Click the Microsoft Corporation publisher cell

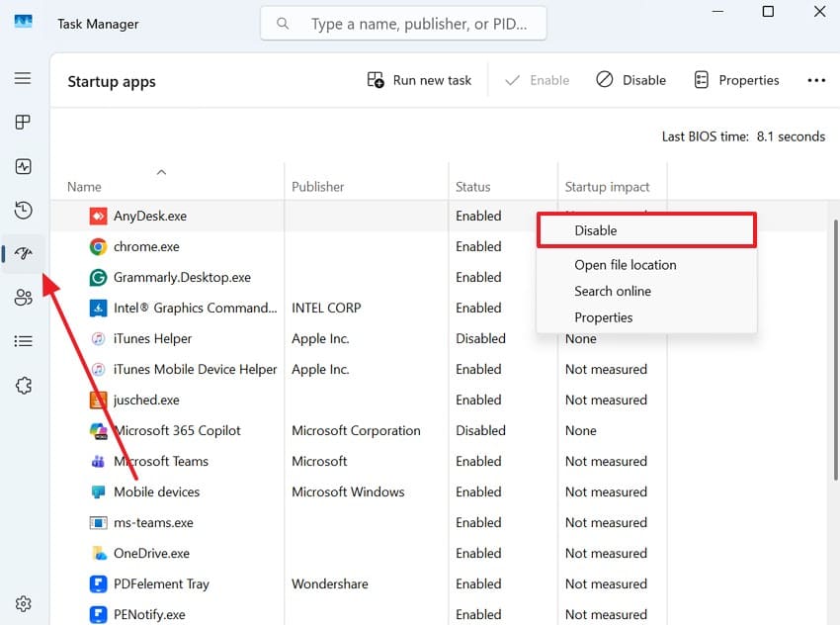(356, 430)
